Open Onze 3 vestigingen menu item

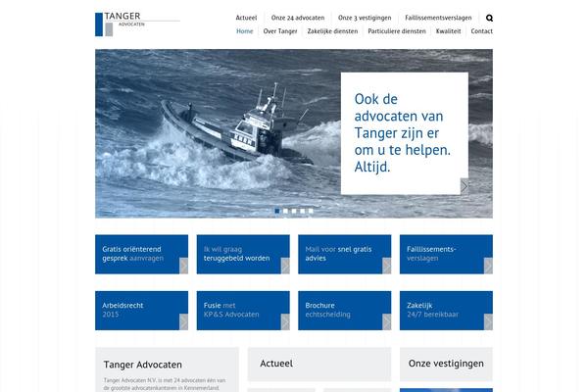tap(365, 18)
